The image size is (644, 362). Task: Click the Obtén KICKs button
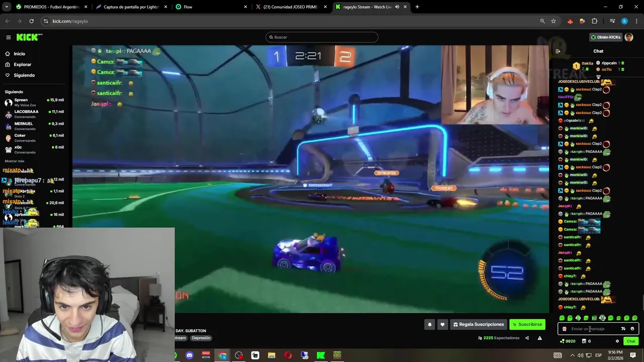(x=606, y=37)
